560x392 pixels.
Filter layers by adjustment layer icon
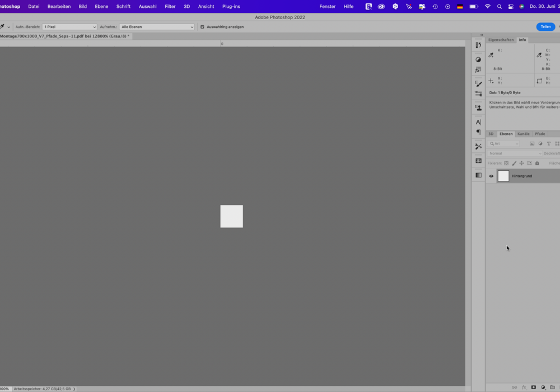pyautogui.click(x=540, y=143)
